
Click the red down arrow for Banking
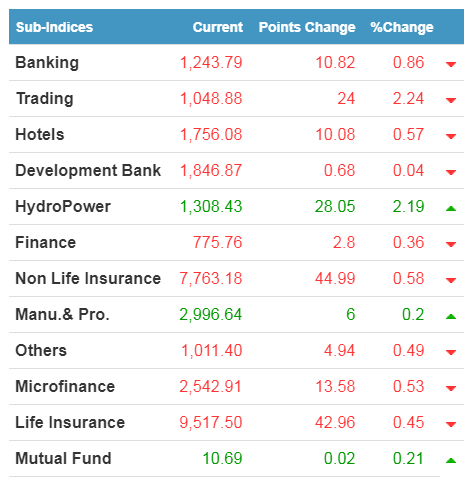[x=451, y=64]
